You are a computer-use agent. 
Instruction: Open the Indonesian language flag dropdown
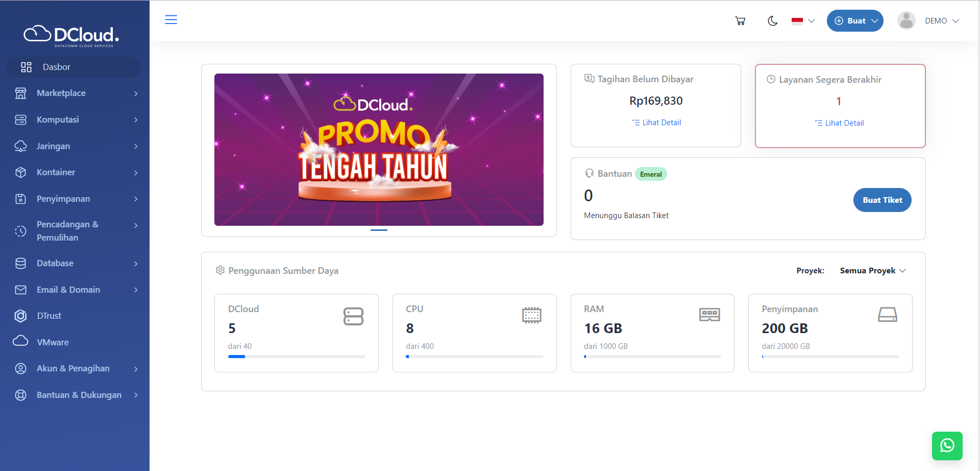click(802, 21)
